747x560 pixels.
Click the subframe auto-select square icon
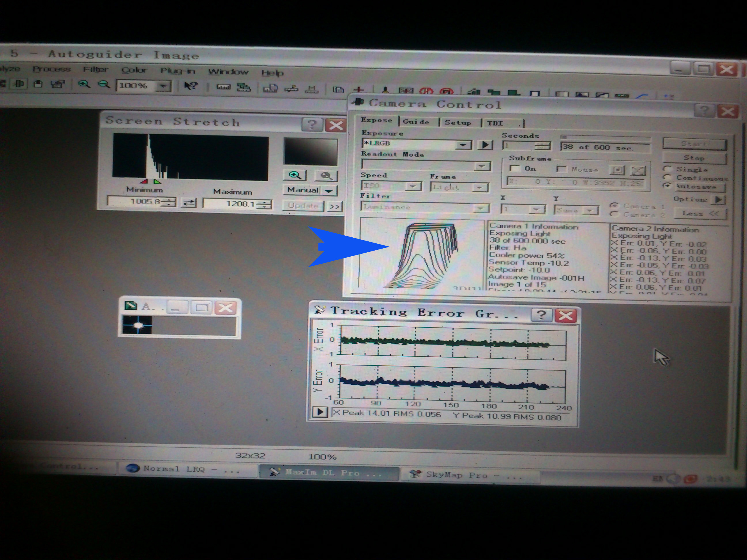pos(617,170)
